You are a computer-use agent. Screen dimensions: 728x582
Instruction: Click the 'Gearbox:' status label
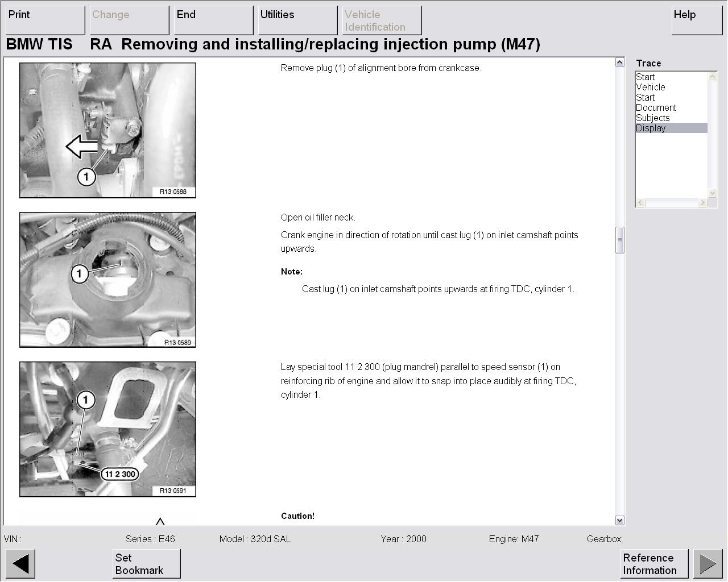tap(605, 539)
